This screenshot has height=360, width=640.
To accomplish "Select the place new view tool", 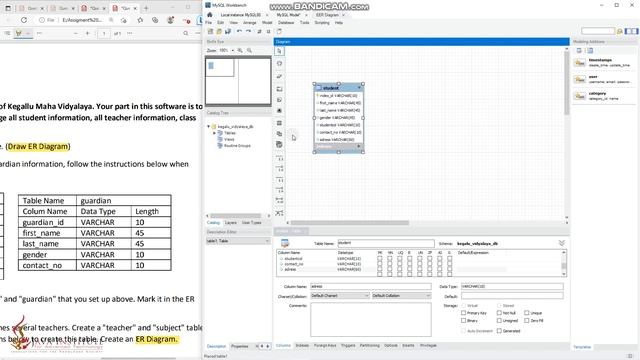I will [279, 133].
